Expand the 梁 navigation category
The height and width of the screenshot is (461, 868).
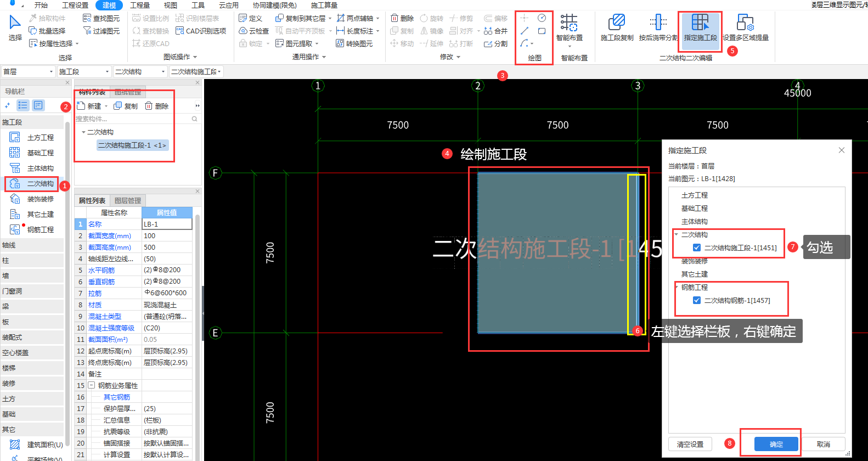point(32,307)
